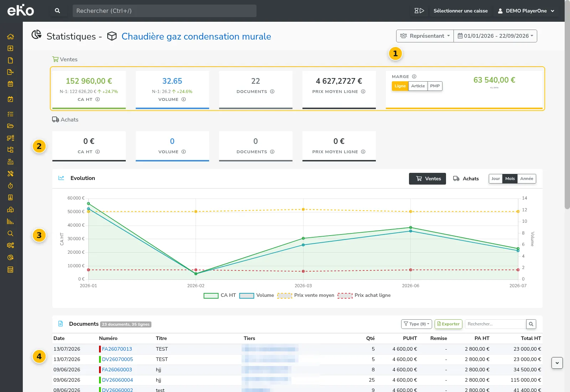Click the info icon beside Achats PRIX MOYEN LIGNE
This screenshot has height=392, width=570.
pos(363,152)
